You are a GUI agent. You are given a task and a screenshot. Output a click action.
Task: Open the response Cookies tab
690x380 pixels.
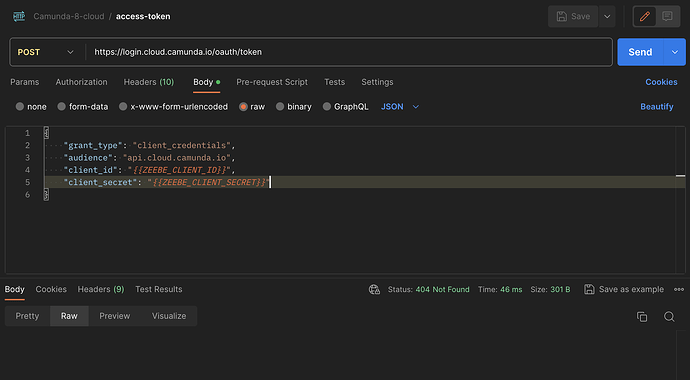[x=51, y=289]
